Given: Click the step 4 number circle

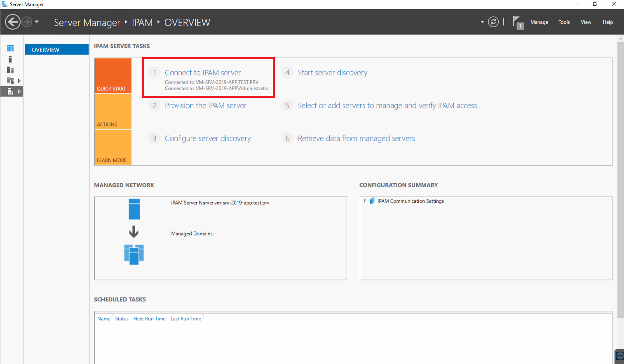Looking at the screenshot, I should [288, 72].
